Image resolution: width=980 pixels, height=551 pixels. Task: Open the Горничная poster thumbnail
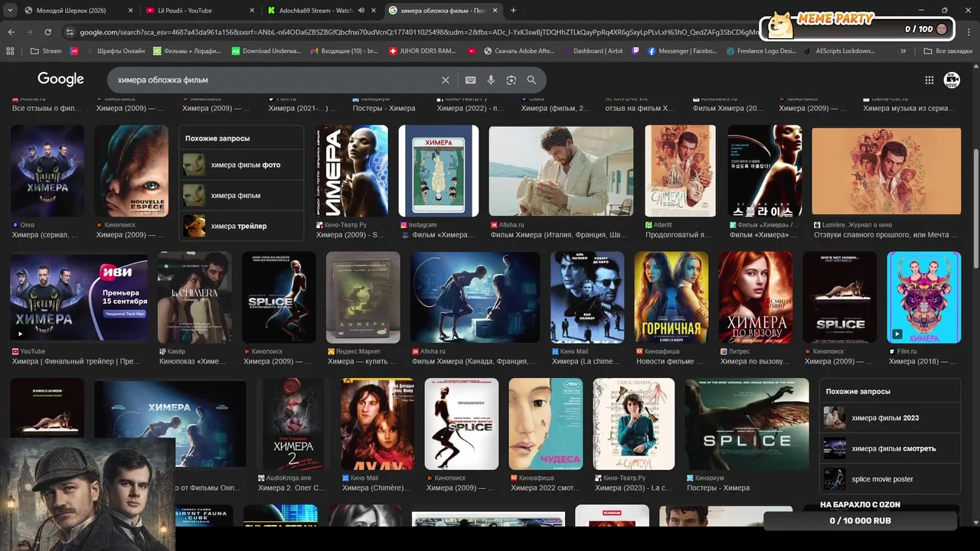[x=671, y=297]
